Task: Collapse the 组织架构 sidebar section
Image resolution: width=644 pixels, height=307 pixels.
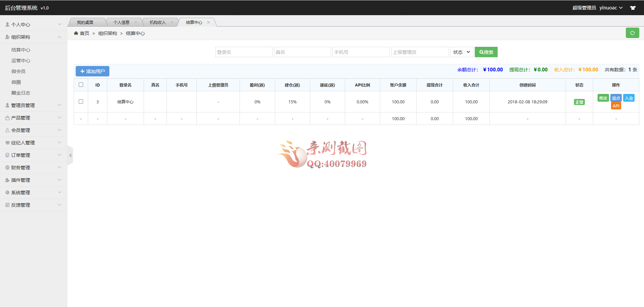Action: [x=33, y=37]
